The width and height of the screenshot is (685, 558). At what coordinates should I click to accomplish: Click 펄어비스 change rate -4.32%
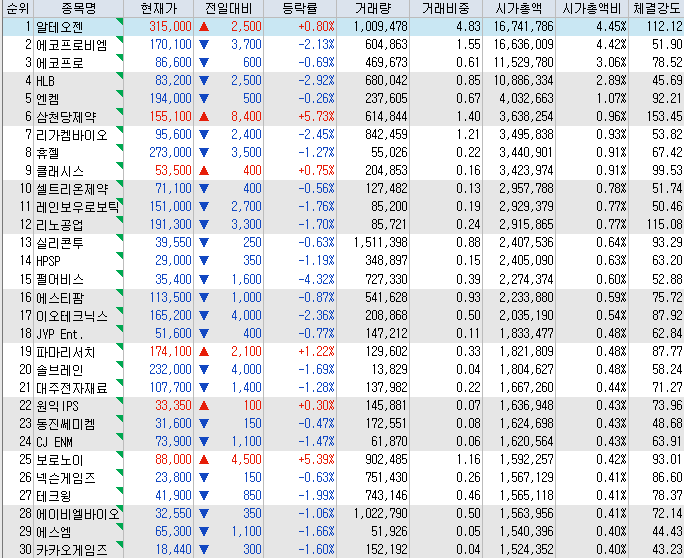pos(316,279)
